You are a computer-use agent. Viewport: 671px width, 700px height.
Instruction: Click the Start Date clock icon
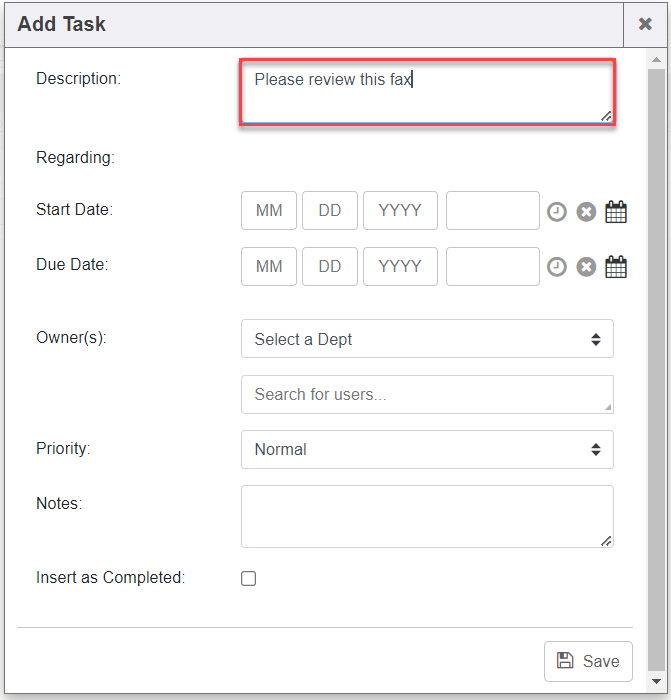(x=557, y=212)
